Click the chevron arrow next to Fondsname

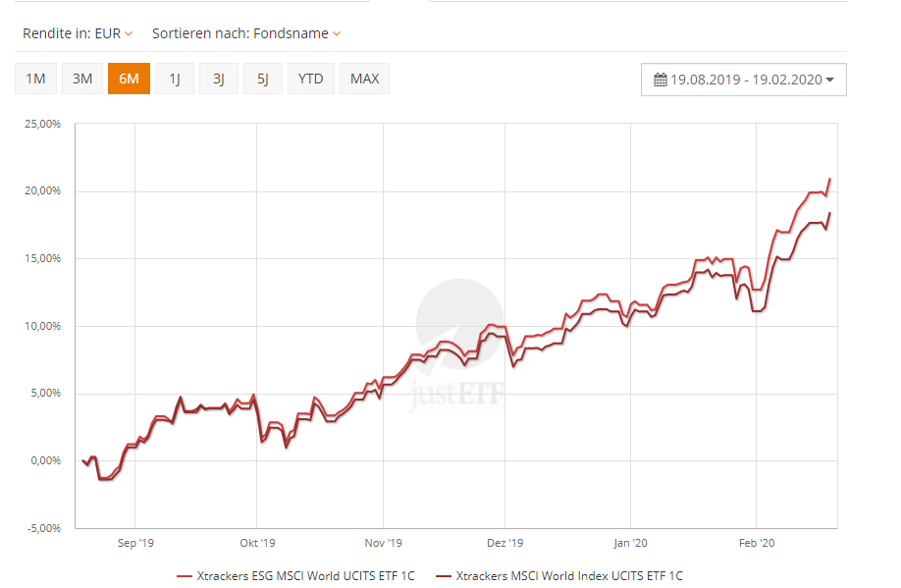point(337,33)
